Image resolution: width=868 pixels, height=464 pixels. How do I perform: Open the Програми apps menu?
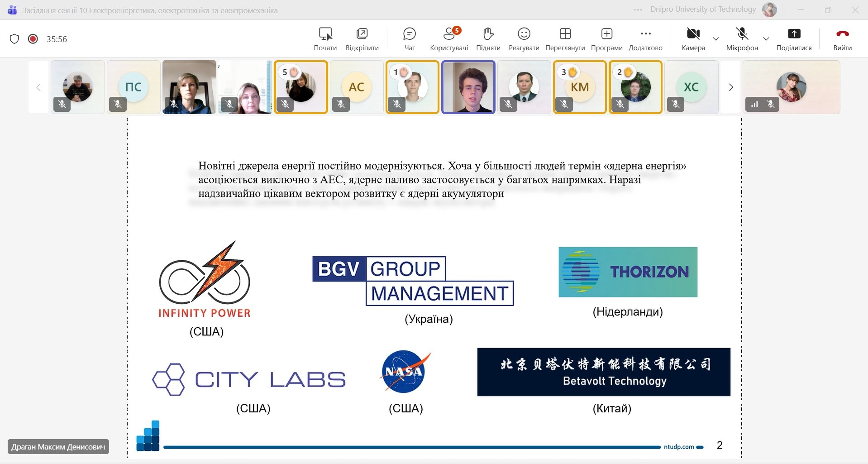(x=606, y=39)
